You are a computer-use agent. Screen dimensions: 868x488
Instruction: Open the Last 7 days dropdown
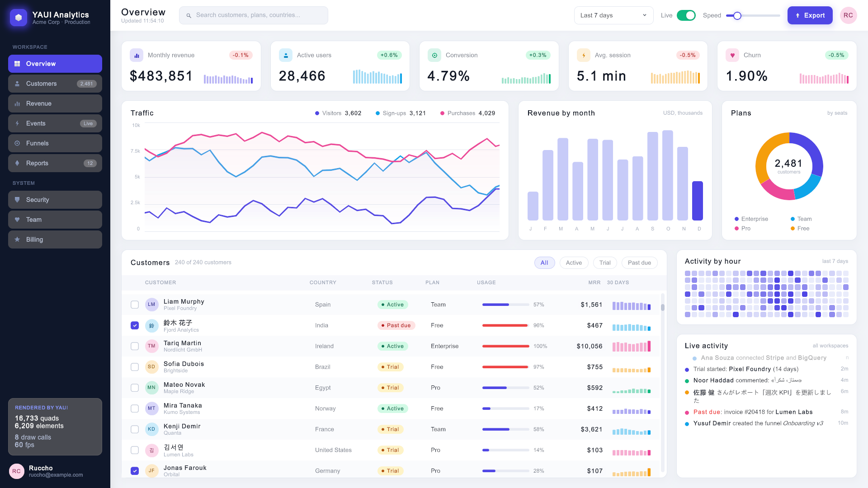click(613, 15)
